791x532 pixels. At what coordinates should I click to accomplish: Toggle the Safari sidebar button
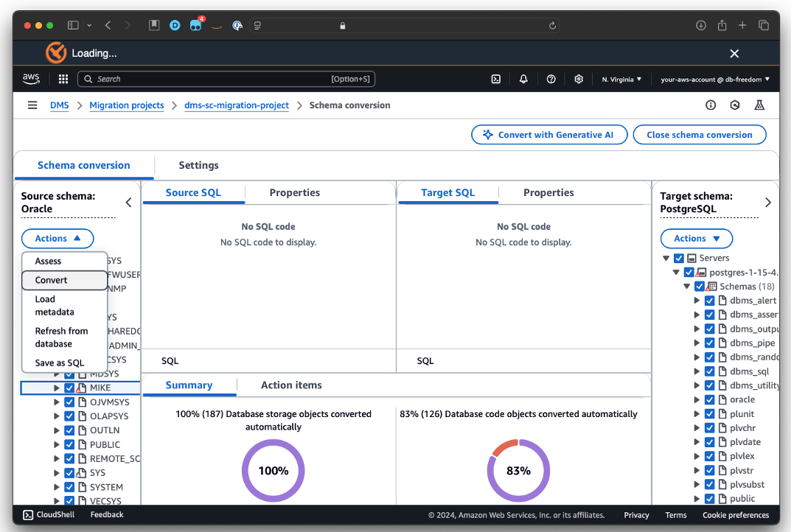pos(73,25)
